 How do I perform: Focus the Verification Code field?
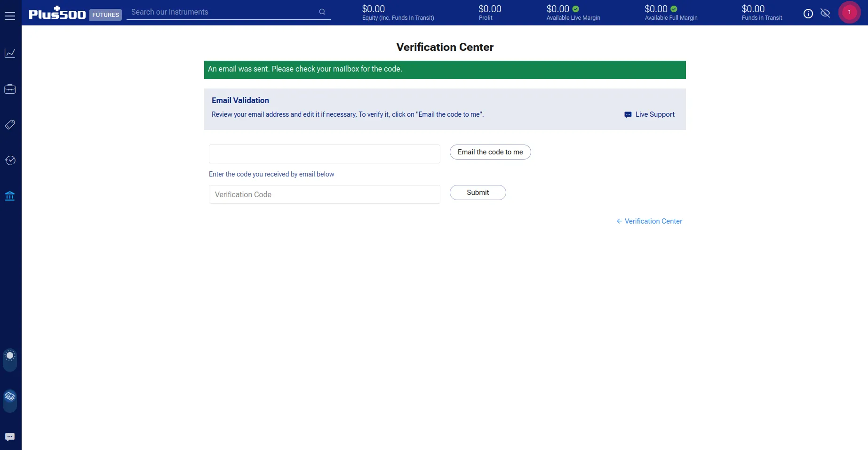pos(325,194)
